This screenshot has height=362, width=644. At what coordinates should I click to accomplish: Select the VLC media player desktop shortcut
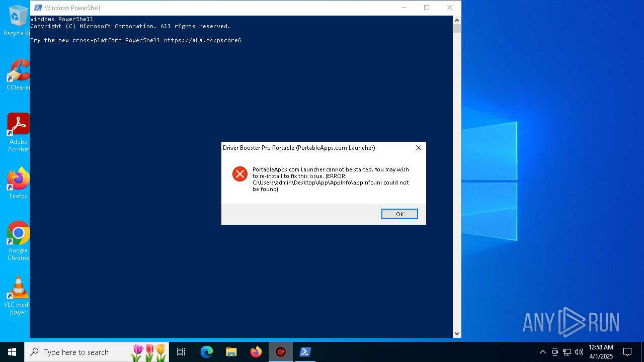coord(18,296)
